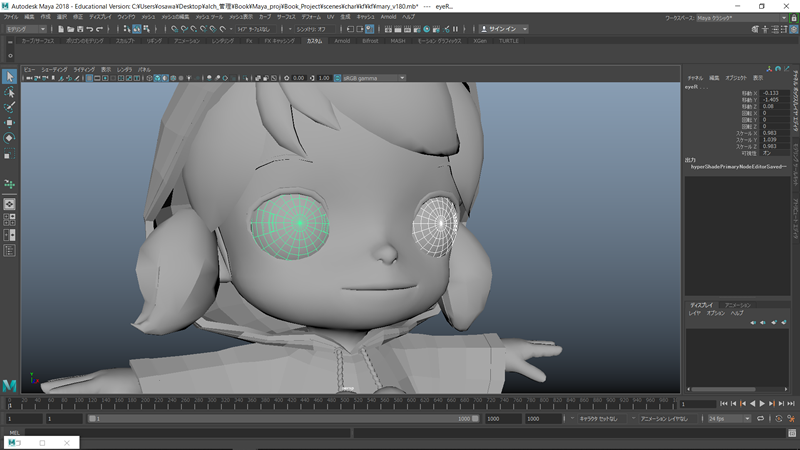Switch to the TURTLE shelf tab

(x=508, y=41)
